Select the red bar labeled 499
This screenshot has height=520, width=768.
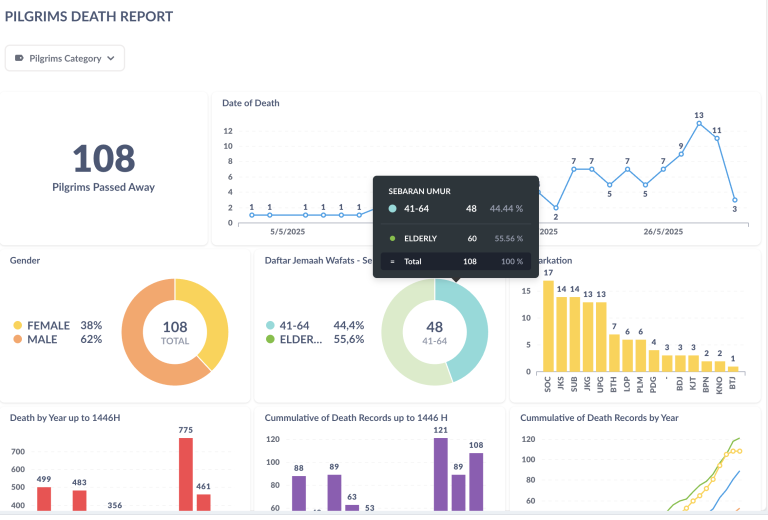coord(44,499)
